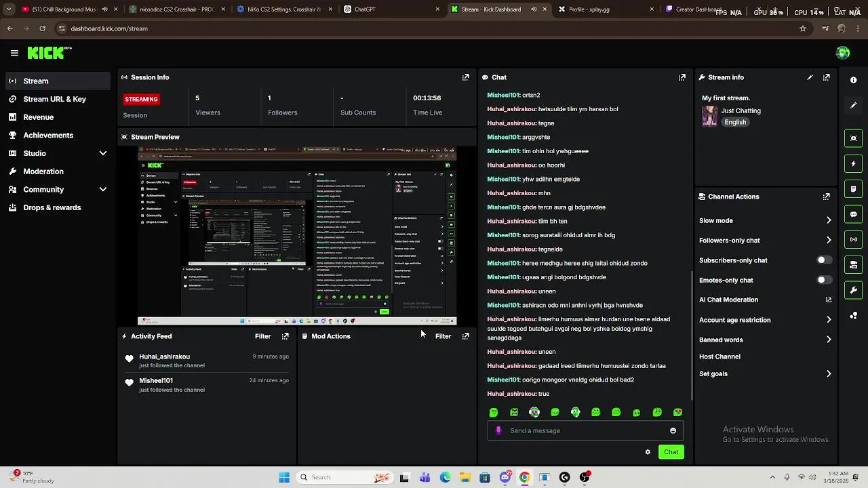Image resolution: width=868 pixels, height=488 pixels.
Task: Click the microphone icon in chat input
Action: tap(498, 430)
